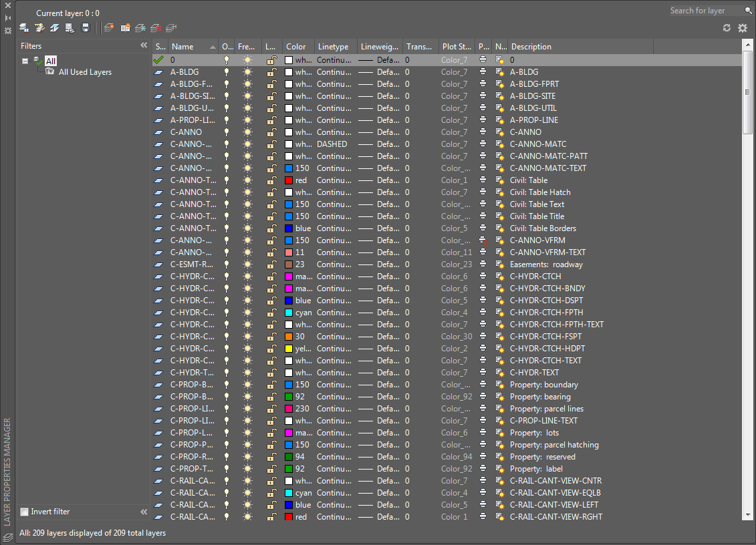Toggle On bulb for layer 0

pyautogui.click(x=226, y=59)
